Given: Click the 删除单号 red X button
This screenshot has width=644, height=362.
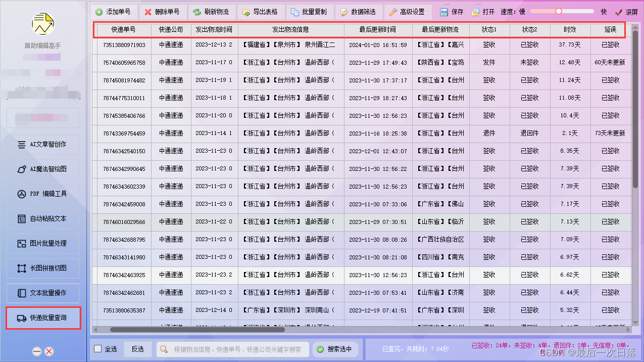Looking at the screenshot, I should (x=162, y=12).
